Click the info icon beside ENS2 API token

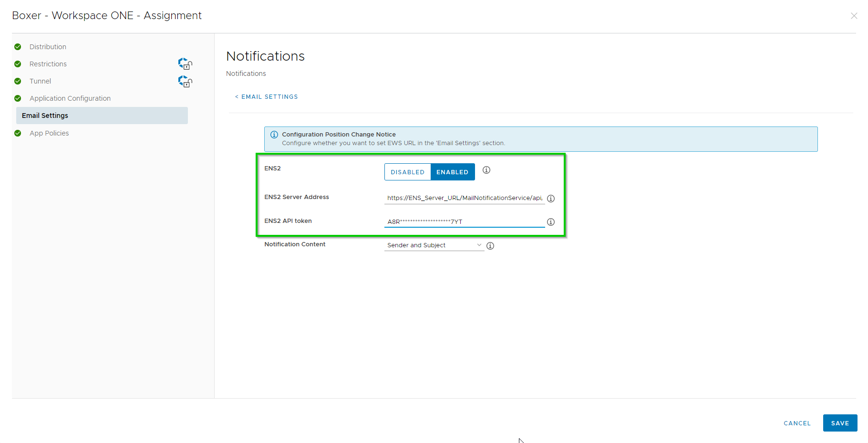coord(551,222)
